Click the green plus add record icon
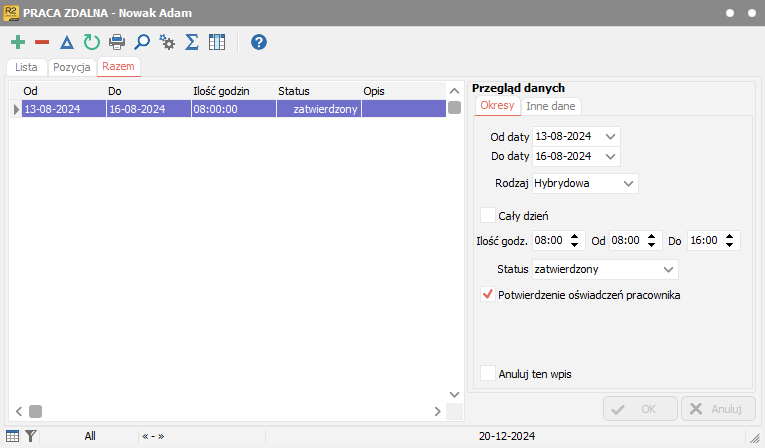This screenshot has height=448, width=765. (x=17, y=42)
